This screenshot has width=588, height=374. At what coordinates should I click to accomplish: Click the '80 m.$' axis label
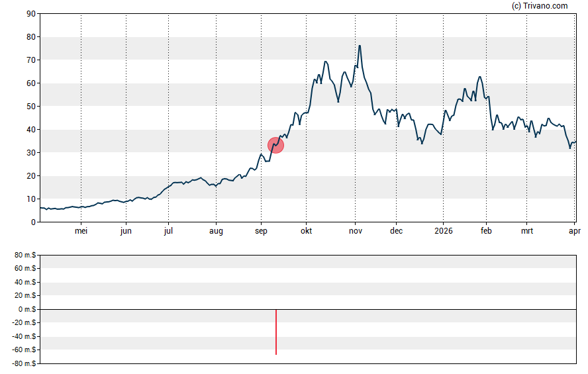[25, 256]
